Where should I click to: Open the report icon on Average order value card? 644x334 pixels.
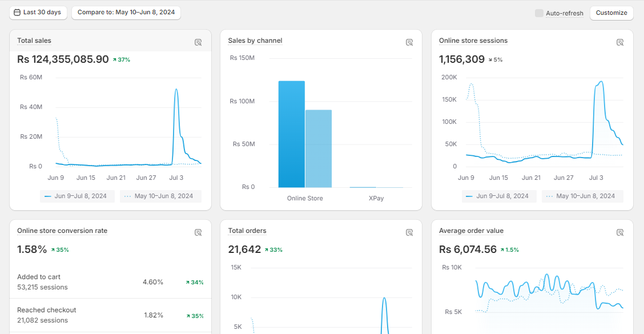(620, 232)
